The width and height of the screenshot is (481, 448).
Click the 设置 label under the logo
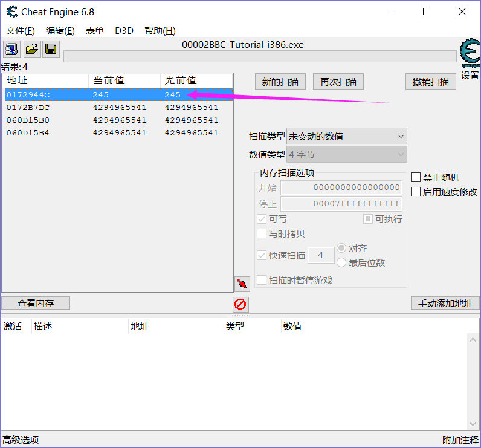pyautogui.click(x=470, y=75)
